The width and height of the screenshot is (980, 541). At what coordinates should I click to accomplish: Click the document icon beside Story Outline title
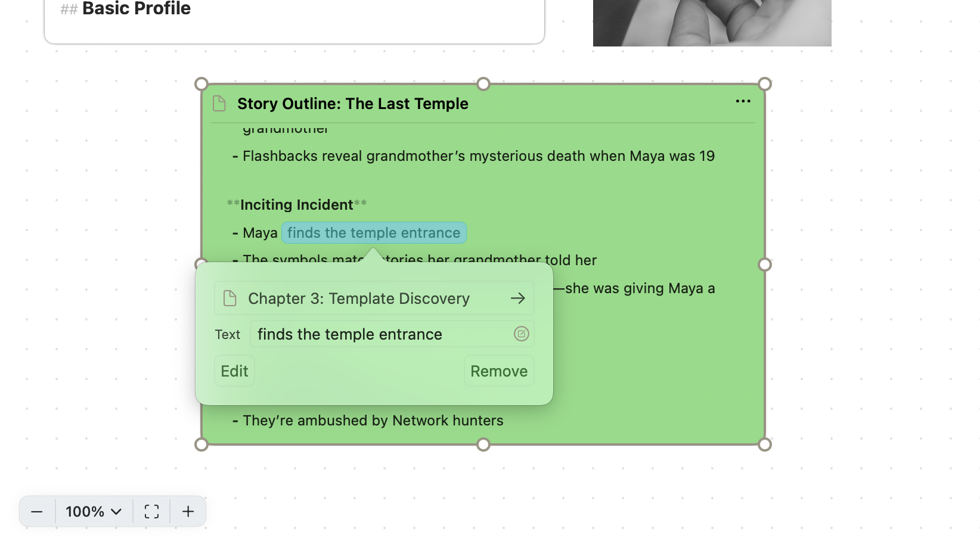pos(219,104)
